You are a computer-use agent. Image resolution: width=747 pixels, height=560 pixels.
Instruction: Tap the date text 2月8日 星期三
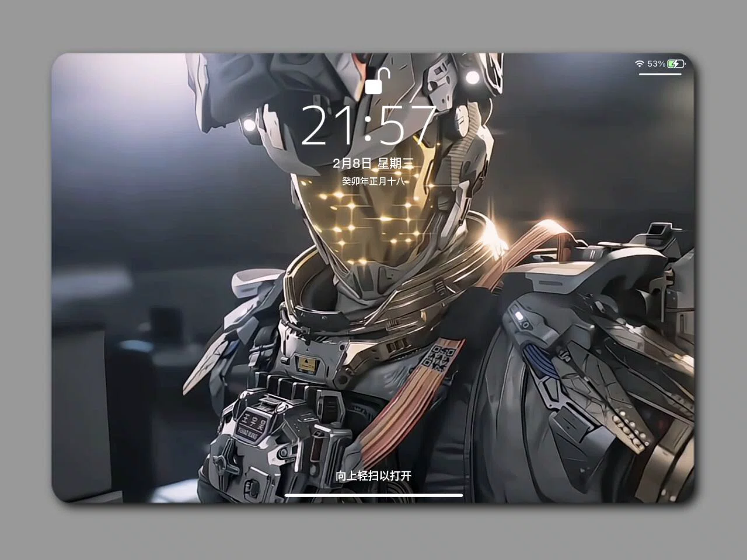pyautogui.click(x=373, y=163)
